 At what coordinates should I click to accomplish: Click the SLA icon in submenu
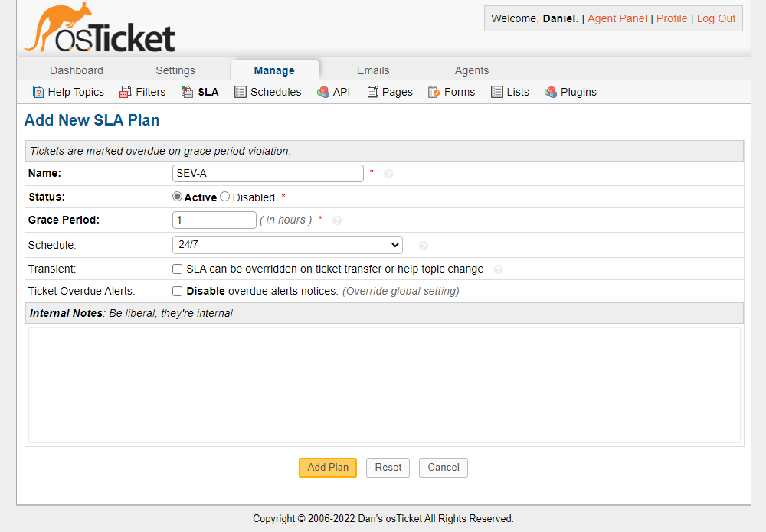click(188, 92)
